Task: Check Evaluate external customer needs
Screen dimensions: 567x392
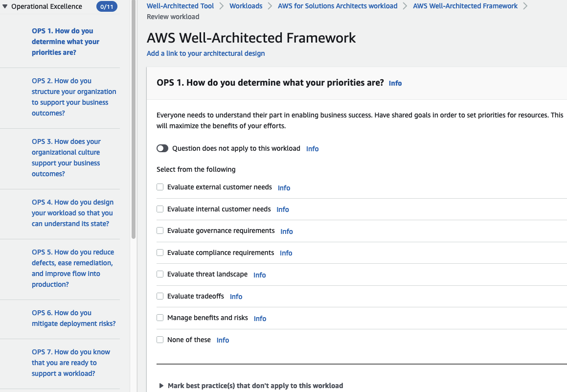Action: pos(160,187)
